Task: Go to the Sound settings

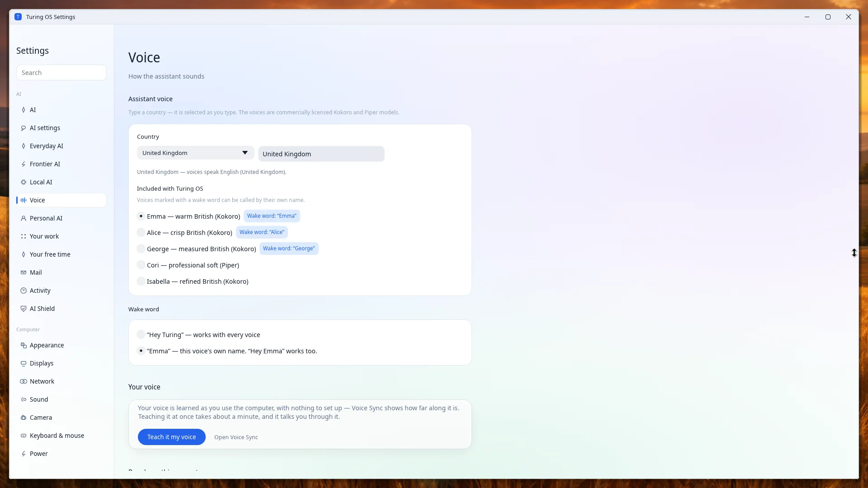Action: [61, 399]
